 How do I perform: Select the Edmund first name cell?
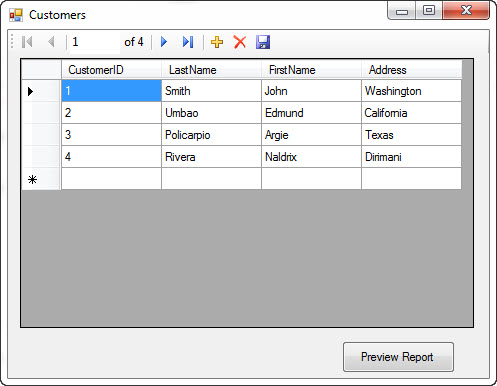pyautogui.click(x=311, y=113)
